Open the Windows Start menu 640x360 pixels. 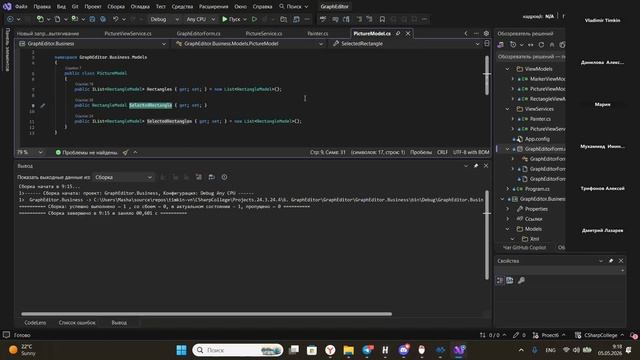pos(181,350)
